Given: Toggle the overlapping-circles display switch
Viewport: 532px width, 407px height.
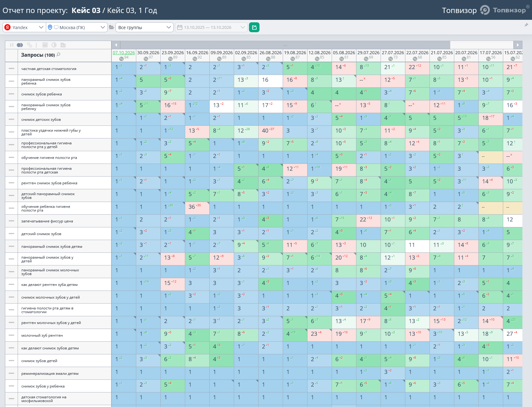Looking at the screenshot, I should pyautogui.click(x=20, y=45).
